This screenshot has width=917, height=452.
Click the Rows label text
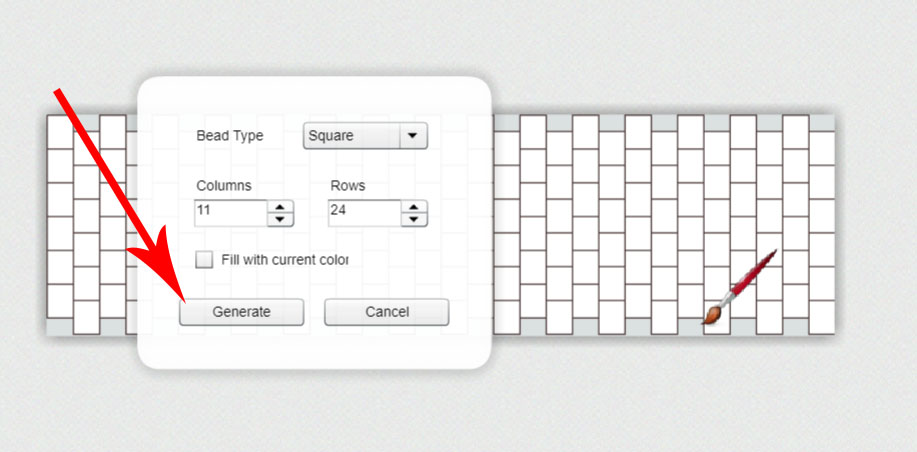pyautogui.click(x=348, y=185)
